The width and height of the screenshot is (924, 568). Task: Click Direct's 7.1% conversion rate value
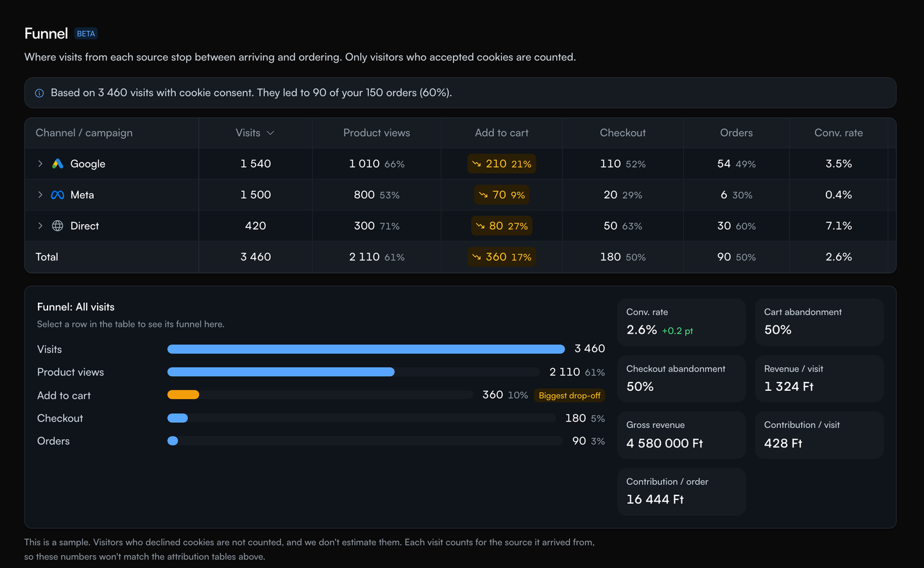pyautogui.click(x=839, y=226)
